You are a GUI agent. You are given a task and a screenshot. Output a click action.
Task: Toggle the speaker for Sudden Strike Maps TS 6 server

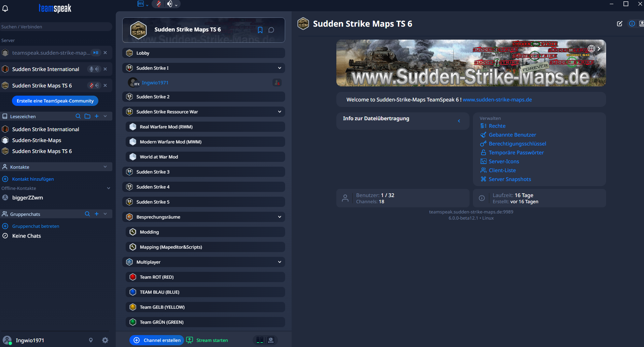[x=97, y=85]
